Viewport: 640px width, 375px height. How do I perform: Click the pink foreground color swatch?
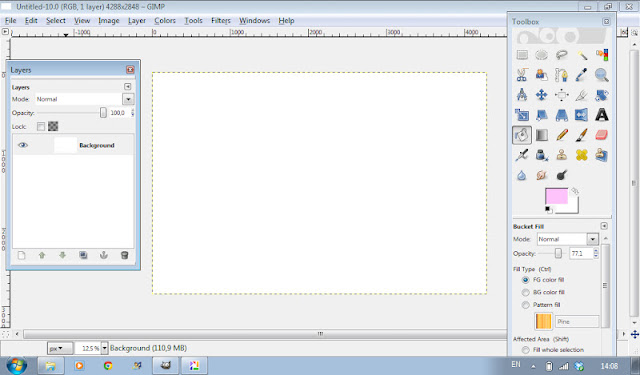click(x=556, y=196)
